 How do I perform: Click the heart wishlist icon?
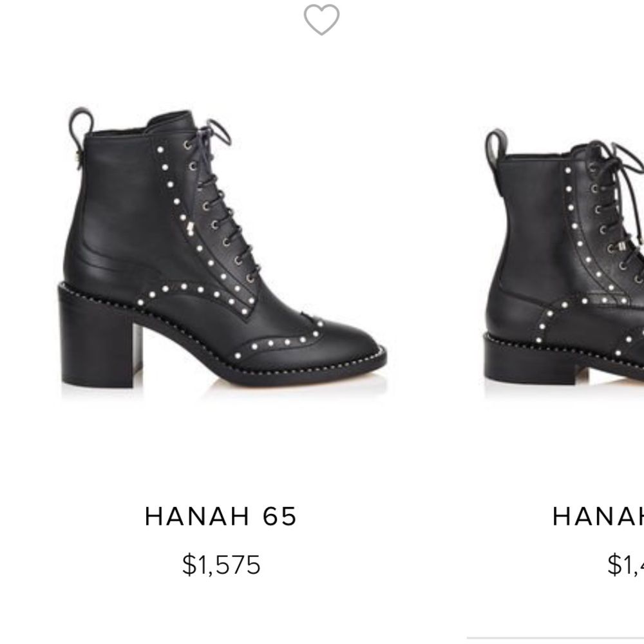[x=321, y=19]
